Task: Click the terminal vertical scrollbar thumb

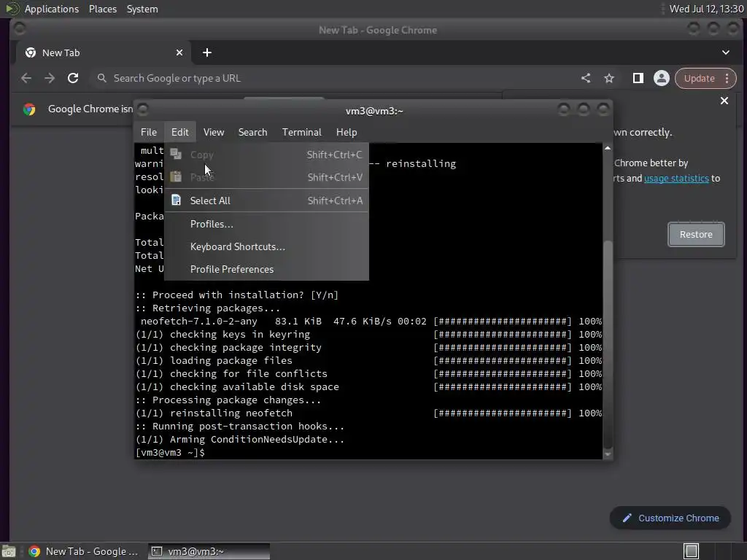Action: pos(608,344)
